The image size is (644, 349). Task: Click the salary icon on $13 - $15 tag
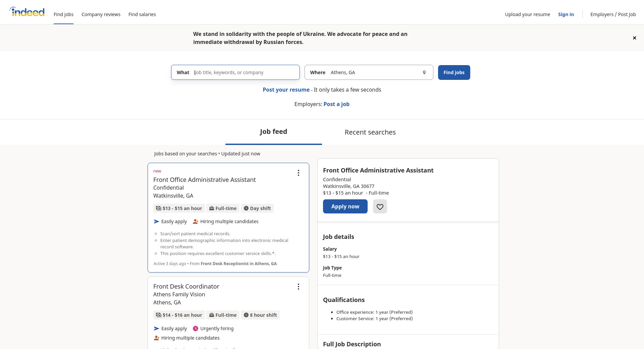pyautogui.click(x=158, y=208)
